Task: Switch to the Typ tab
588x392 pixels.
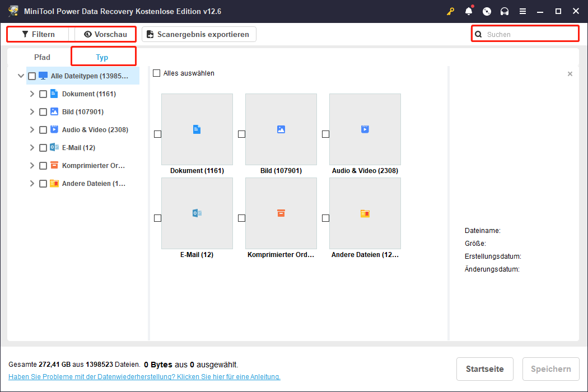Action: pos(102,57)
